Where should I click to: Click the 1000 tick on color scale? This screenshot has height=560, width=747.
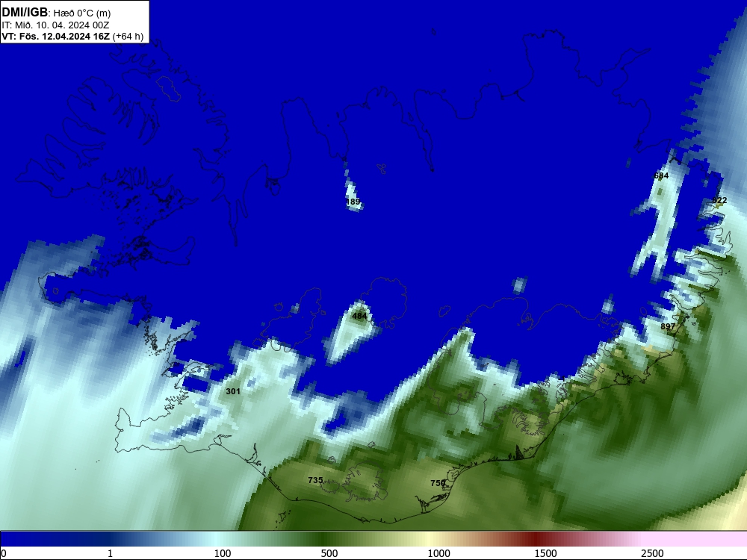(x=438, y=553)
